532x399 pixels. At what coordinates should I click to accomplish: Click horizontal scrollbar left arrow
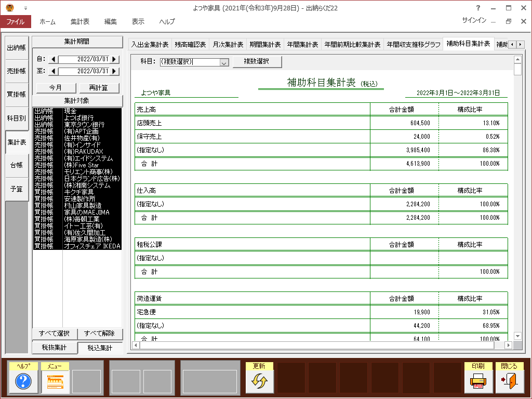(x=136, y=345)
